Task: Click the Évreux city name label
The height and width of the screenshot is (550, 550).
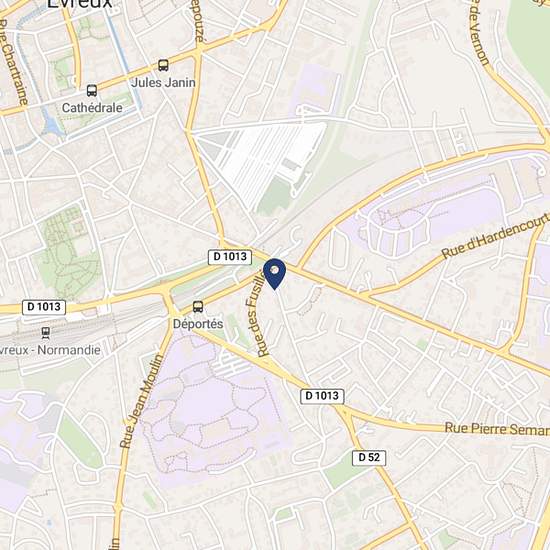Action: click(80, 4)
